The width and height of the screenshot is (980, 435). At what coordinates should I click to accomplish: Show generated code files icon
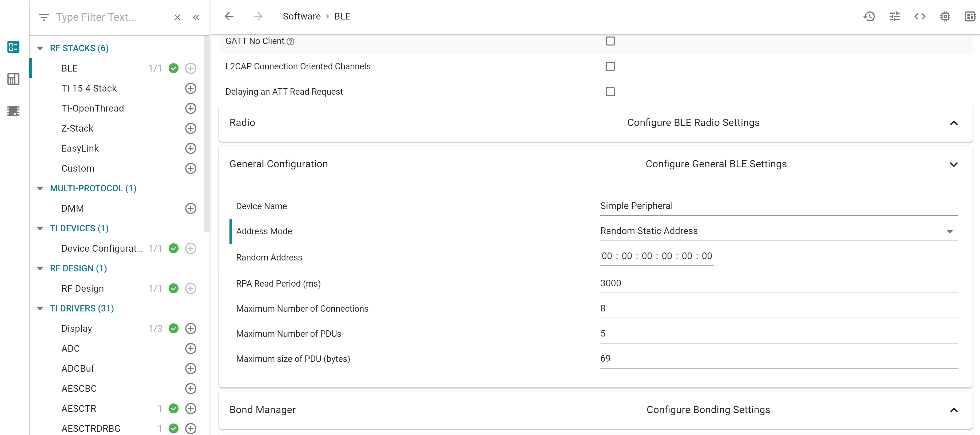coord(919,16)
